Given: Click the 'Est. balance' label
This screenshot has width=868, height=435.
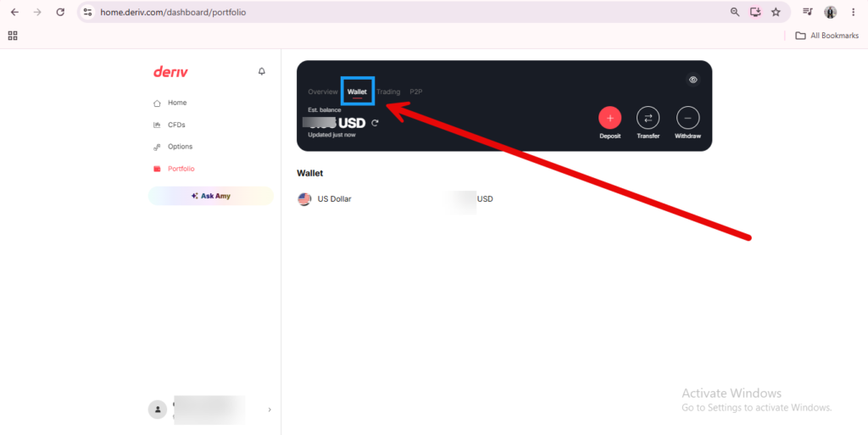Looking at the screenshot, I should pyautogui.click(x=325, y=110).
